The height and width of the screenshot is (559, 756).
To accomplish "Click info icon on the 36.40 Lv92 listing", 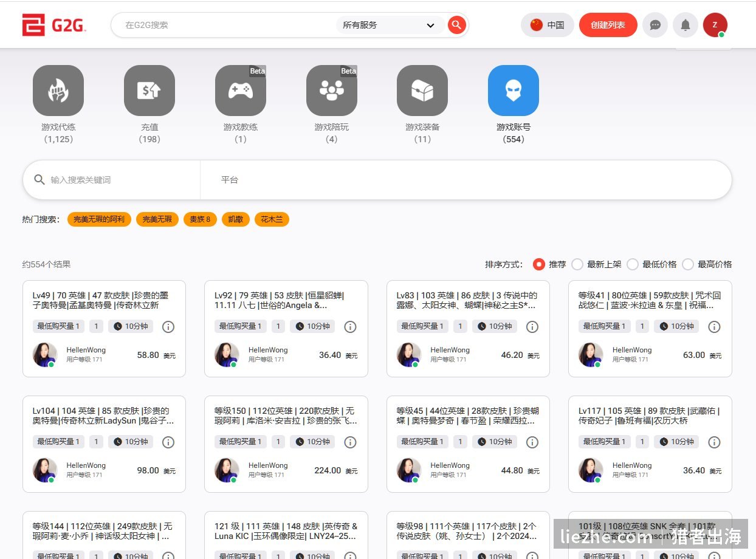I will coord(350,327).
